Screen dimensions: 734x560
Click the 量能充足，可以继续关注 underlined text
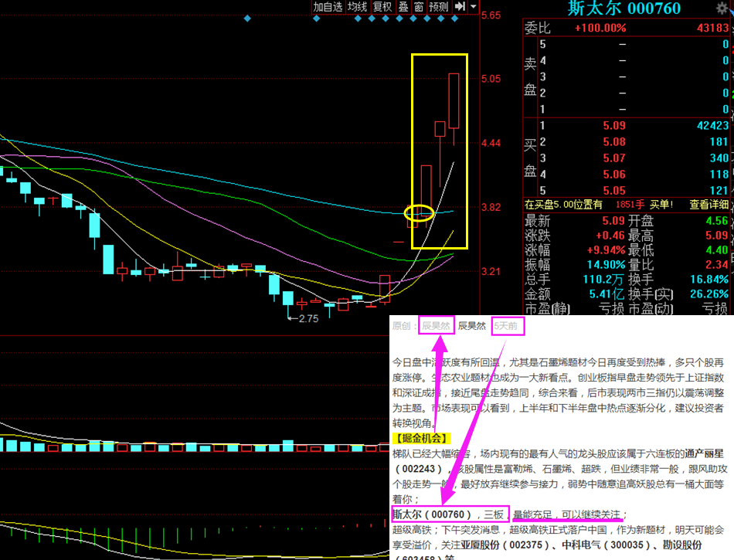click(x=567, y=514)
